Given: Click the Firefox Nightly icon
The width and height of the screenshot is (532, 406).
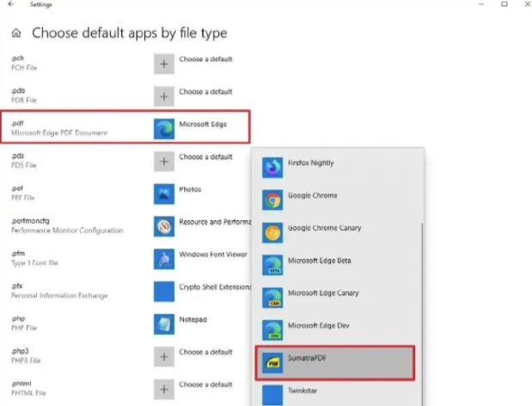Looking at the screenshot, I should 272,168.
